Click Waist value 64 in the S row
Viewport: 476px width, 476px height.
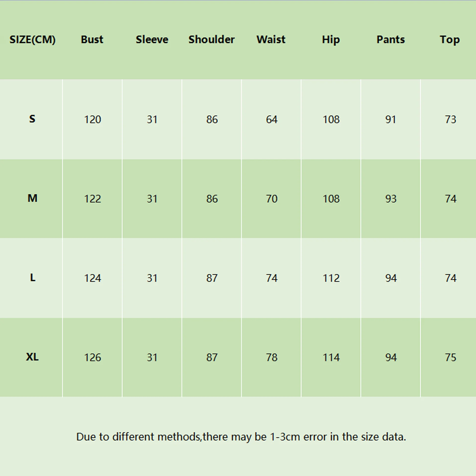[272, 119]
